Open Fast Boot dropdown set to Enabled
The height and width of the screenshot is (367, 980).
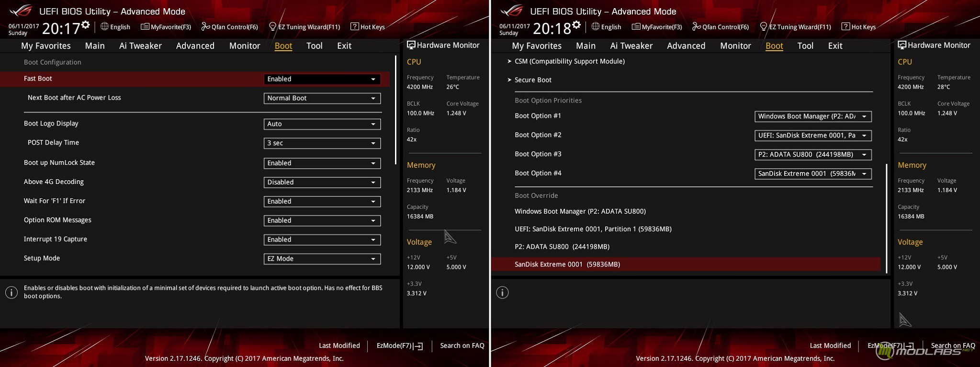coord(322,79)
